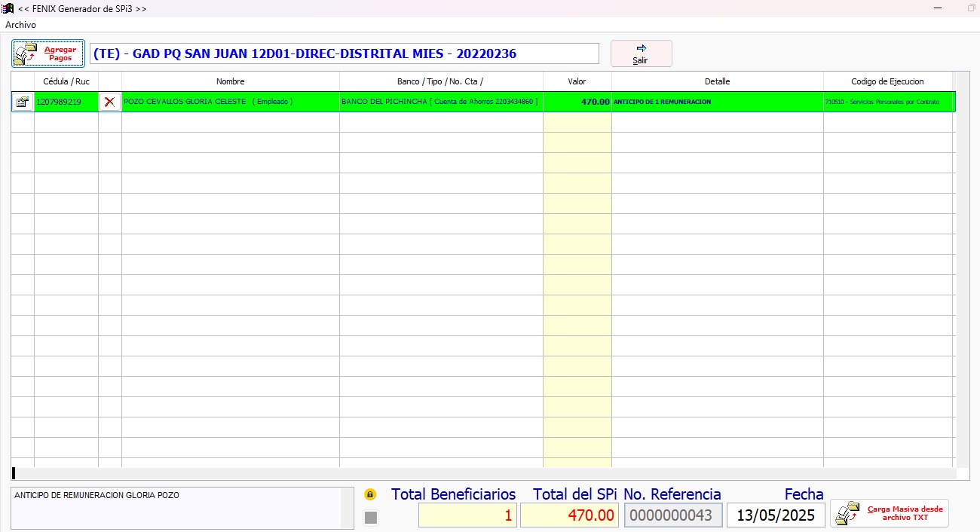Click the Cédula / Ruc column header
Image resolution: width=980 pixels, height=532 pixels.
[x=66, y=81]
